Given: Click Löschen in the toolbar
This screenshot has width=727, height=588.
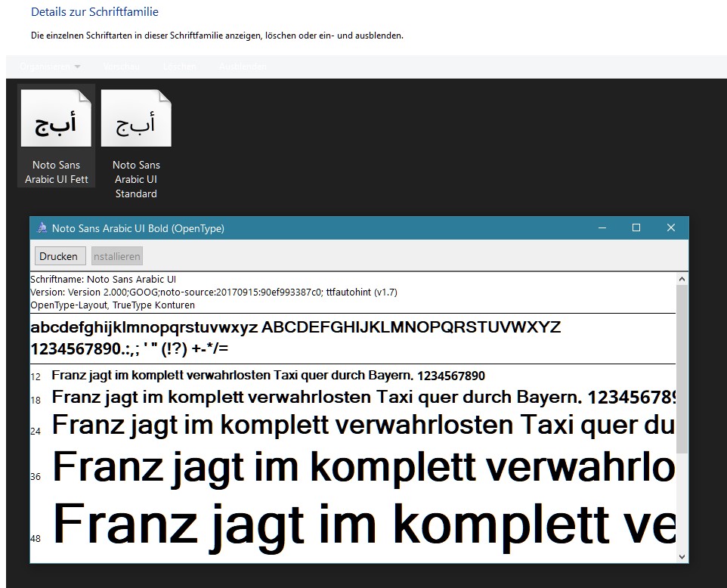Looking at the screenshot, I should [179, 67].
